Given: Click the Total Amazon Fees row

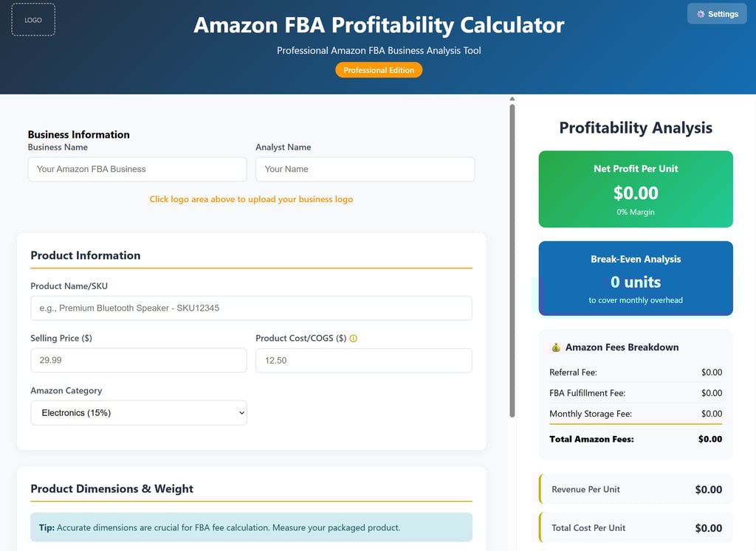Looking at the screenshot, I should [636, 440].
